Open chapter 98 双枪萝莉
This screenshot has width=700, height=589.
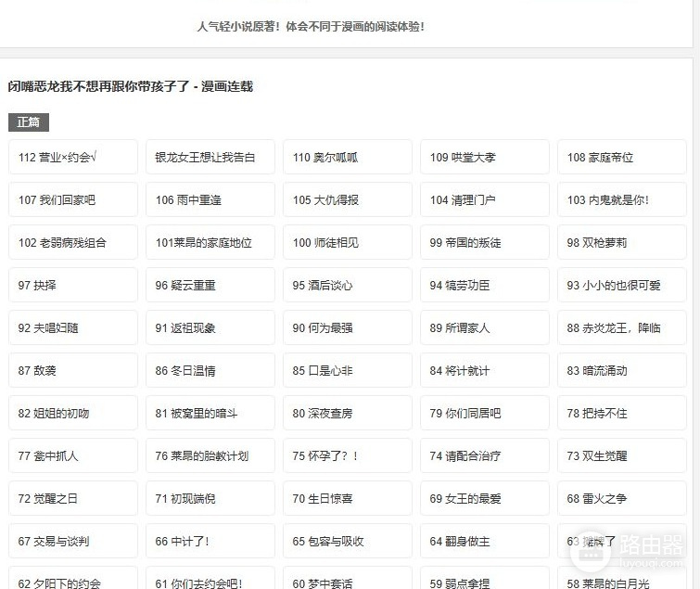pyautogui.click(x=622, y=242)
